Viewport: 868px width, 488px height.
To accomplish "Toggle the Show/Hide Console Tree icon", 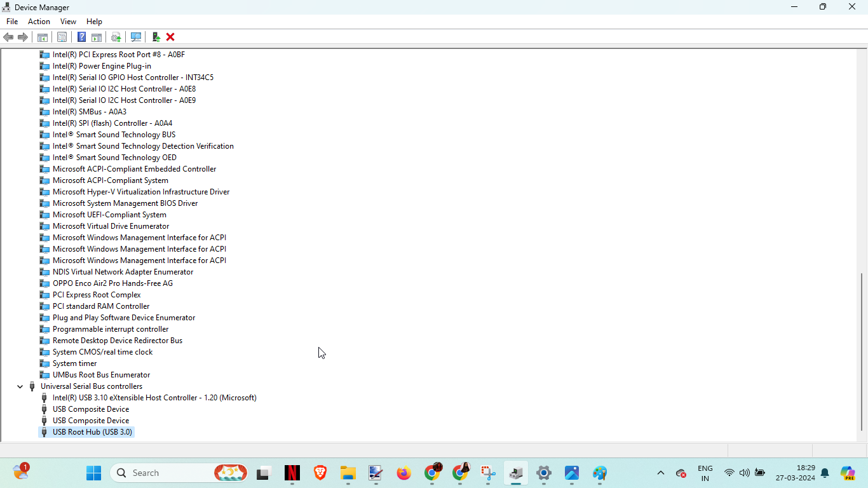I will tap(43, 37).
